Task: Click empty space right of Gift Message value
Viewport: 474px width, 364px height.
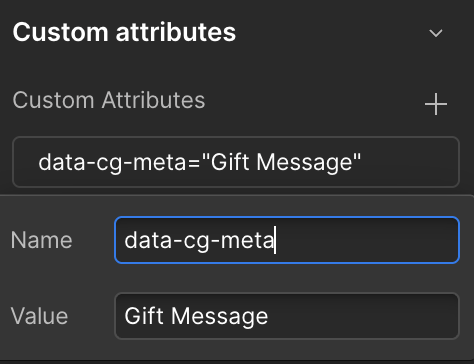Action: click(363, 316)
